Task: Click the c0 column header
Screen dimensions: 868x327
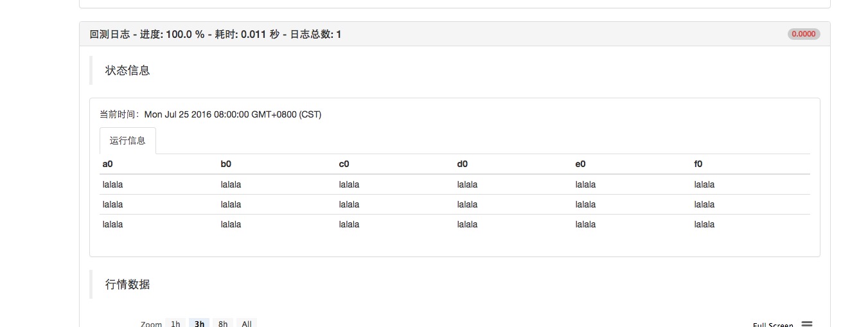Action: pos(344,164)
